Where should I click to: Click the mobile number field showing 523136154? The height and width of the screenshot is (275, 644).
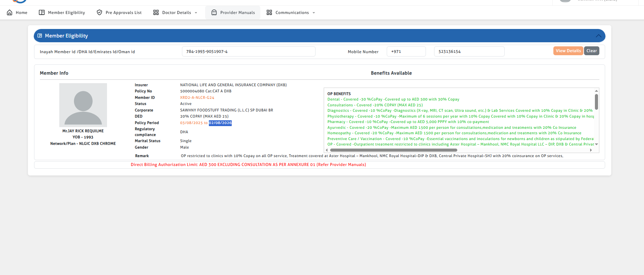(469, 52)
